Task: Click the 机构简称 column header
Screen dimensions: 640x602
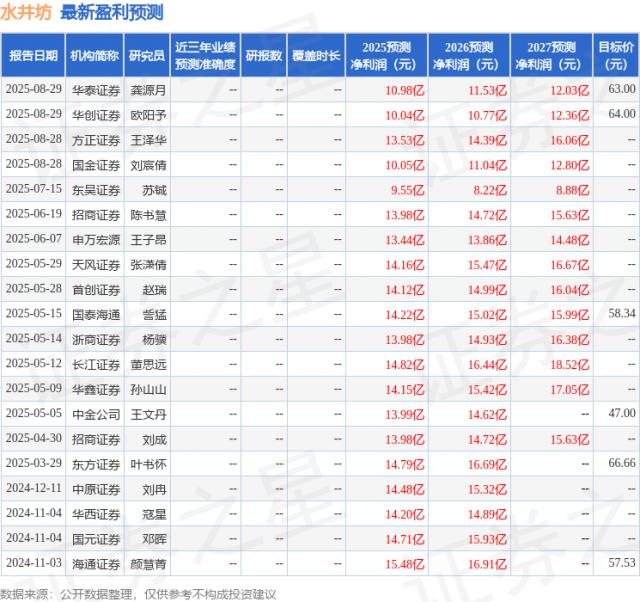Action: [x=95, y=56]
